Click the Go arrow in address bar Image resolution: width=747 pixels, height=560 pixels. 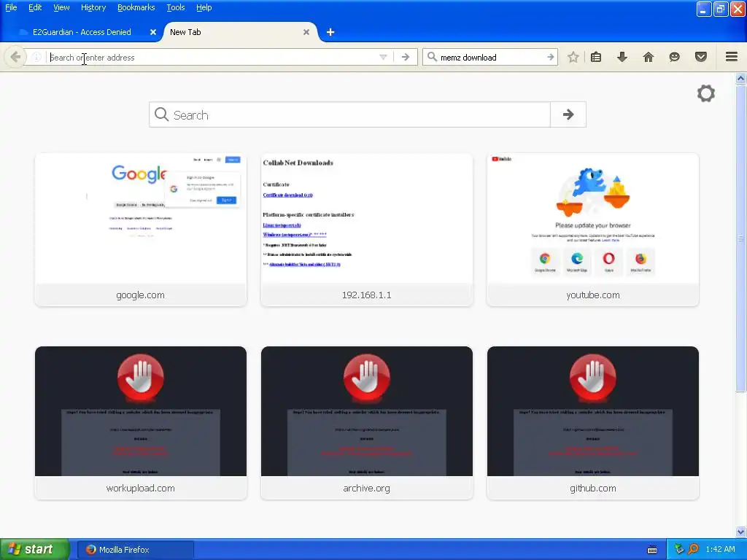[x=406, y=57]
